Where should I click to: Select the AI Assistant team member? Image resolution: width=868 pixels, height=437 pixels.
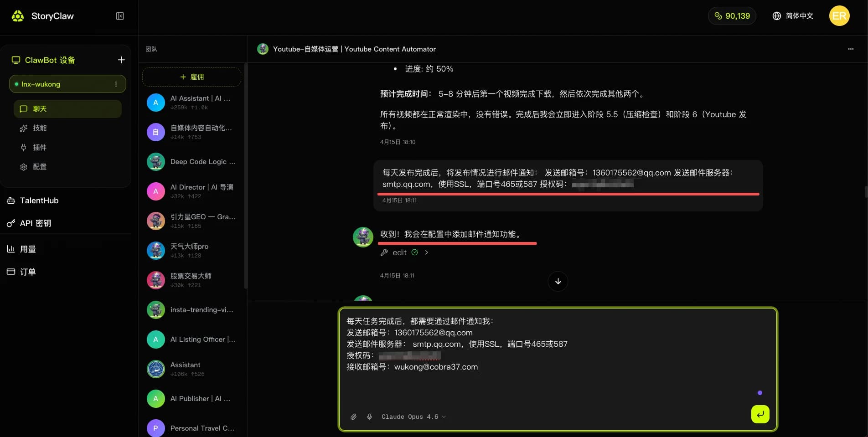coord(191,103)
